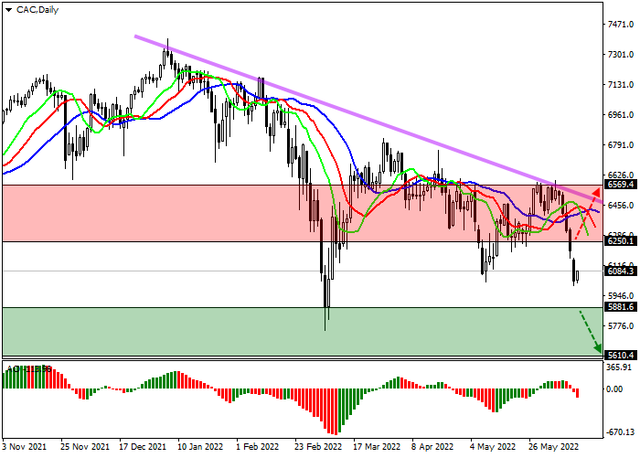Select the 6961.0 price axis label

(x=620, y=115)
